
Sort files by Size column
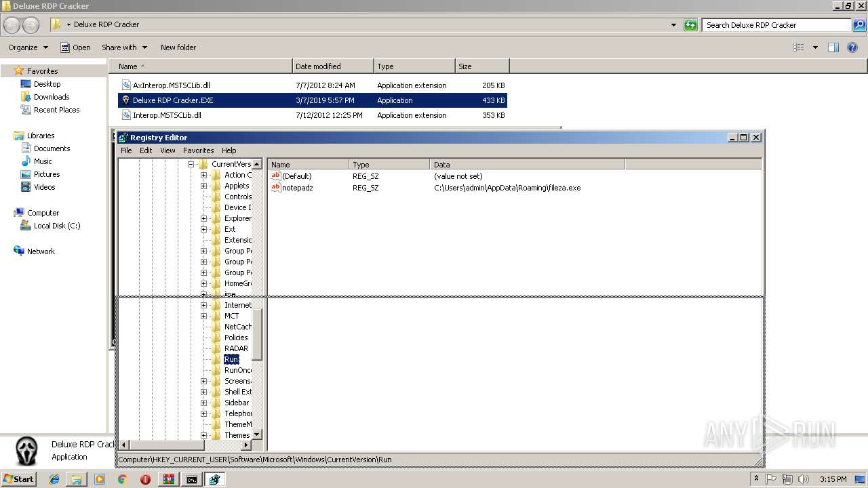coord(482,66)
